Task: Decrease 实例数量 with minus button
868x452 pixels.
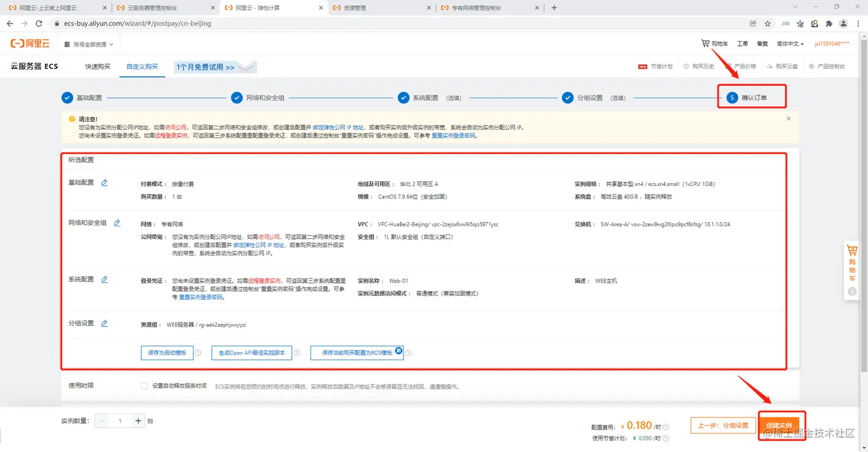Action: pyautogui.click(x=102, y=421)
